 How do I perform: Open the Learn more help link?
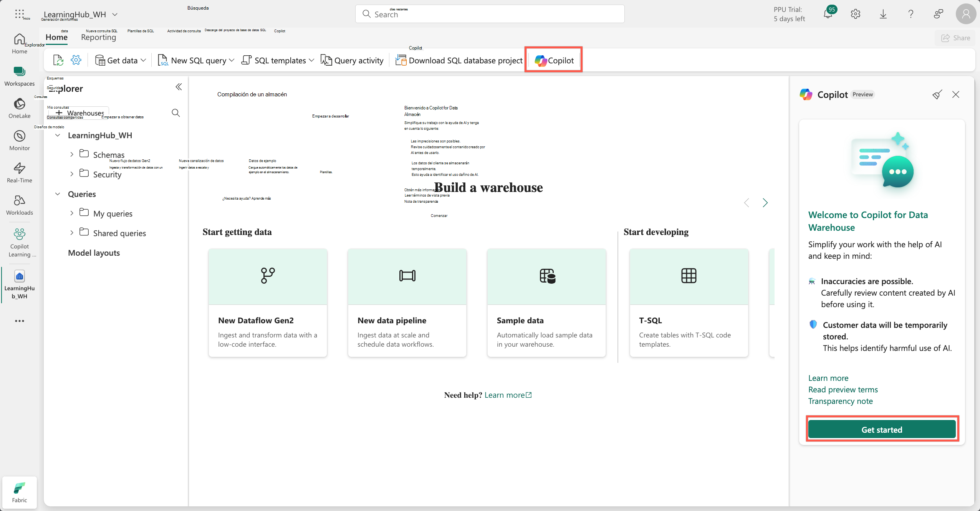pyautogui.click(x=508, y=395)
